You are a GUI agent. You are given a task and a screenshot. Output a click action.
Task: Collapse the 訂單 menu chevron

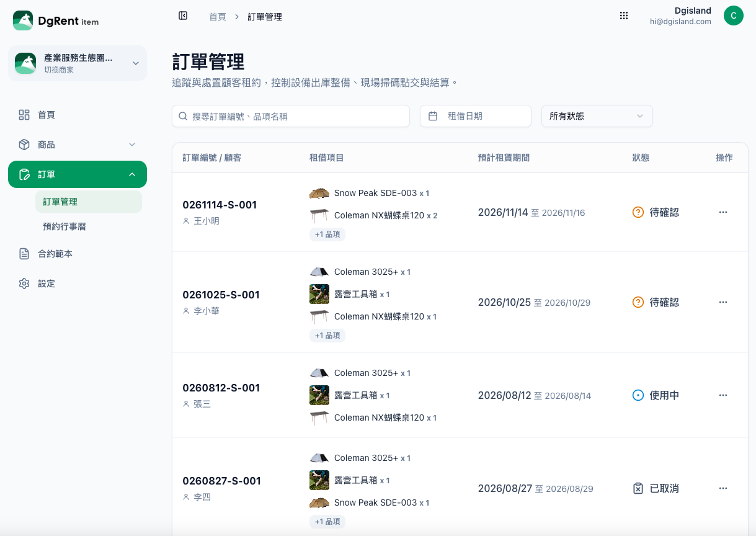coord(132,174)
